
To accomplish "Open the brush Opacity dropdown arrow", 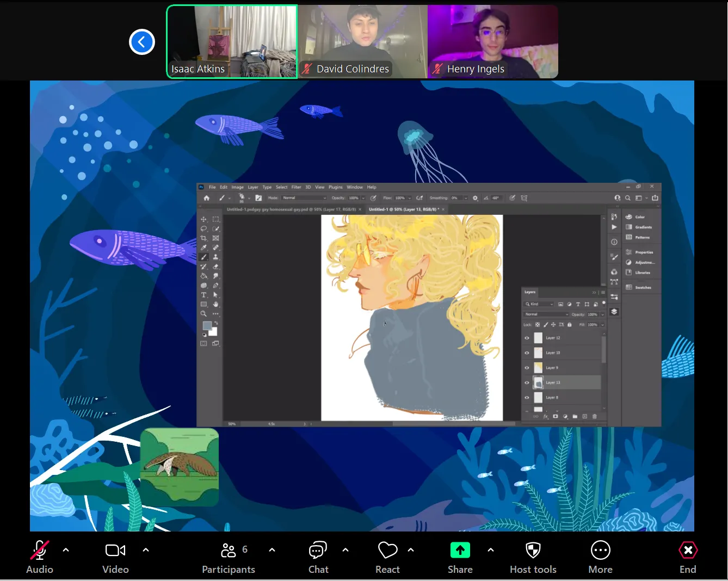I will [x=363, y=198].
